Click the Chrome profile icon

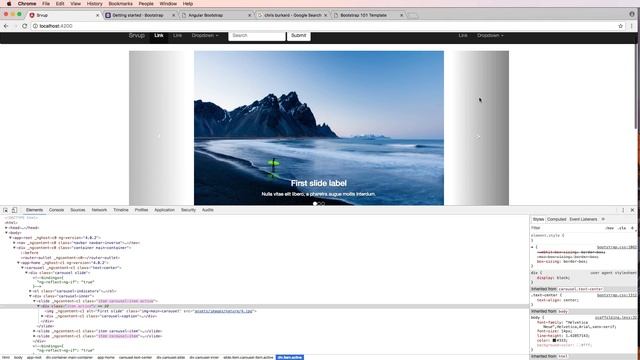632,14
